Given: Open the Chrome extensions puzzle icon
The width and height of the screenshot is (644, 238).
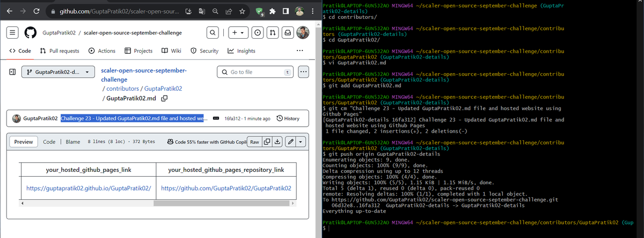Looking at the screenshot, I should [273, 11].
